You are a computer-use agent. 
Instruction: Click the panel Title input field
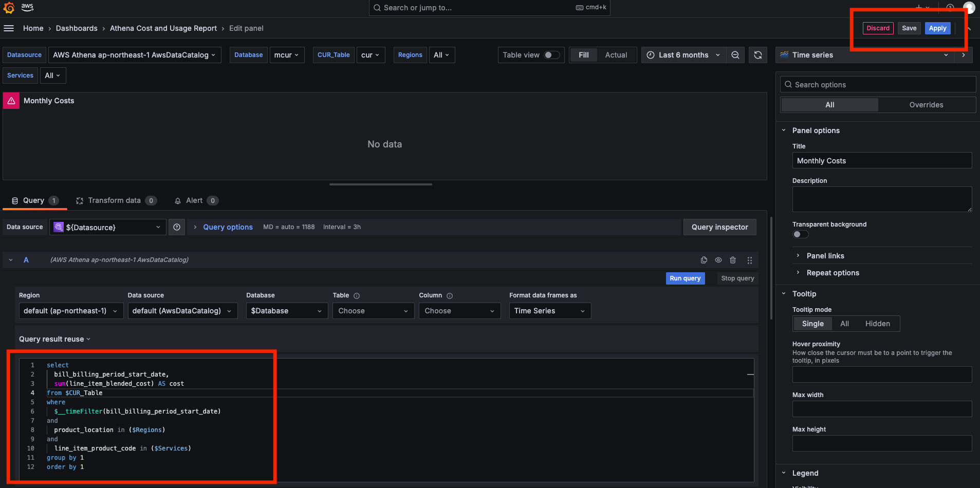[x=882, y=161]
